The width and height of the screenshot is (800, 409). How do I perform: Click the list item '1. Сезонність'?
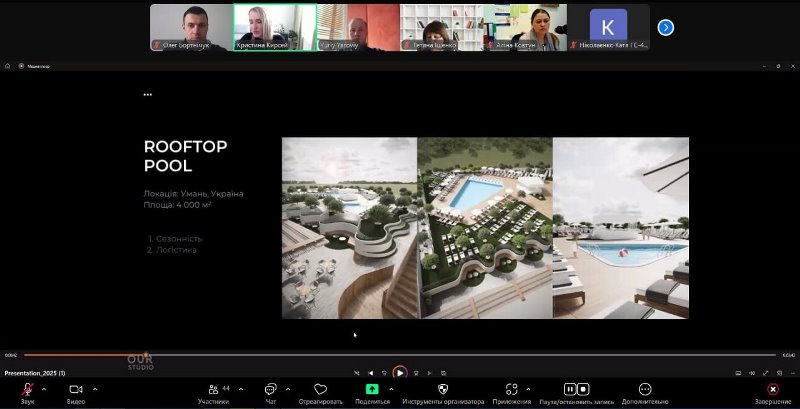(x=176, y=239)
